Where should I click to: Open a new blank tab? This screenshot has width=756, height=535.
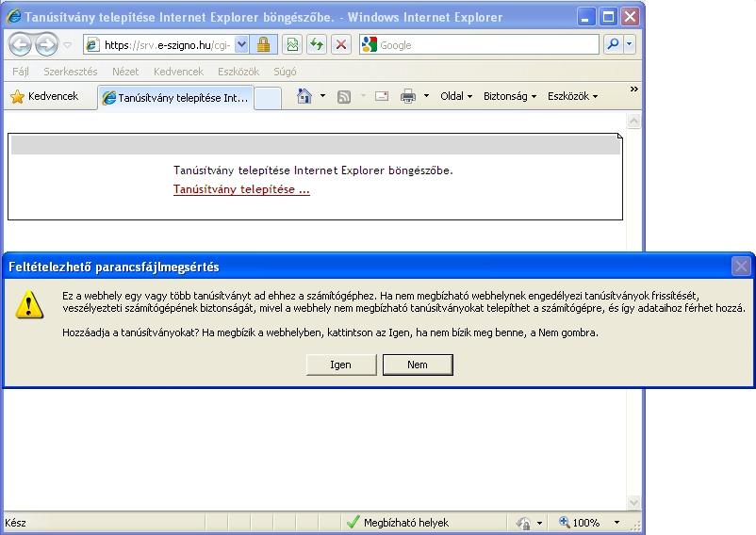(x=268, y=98)
